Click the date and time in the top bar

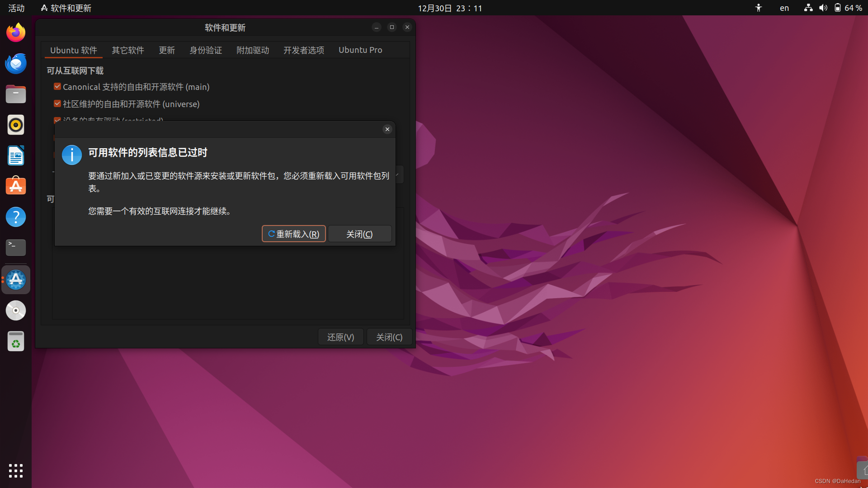[x=449, y=8]
